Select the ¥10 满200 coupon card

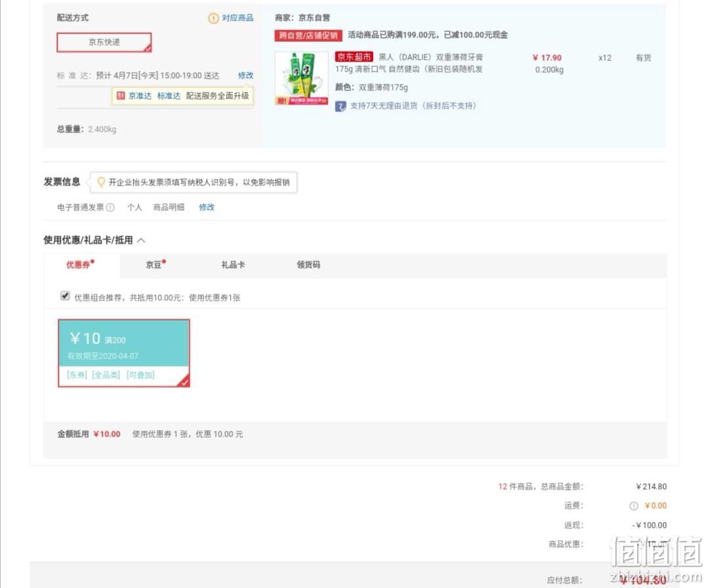(124, 353)
